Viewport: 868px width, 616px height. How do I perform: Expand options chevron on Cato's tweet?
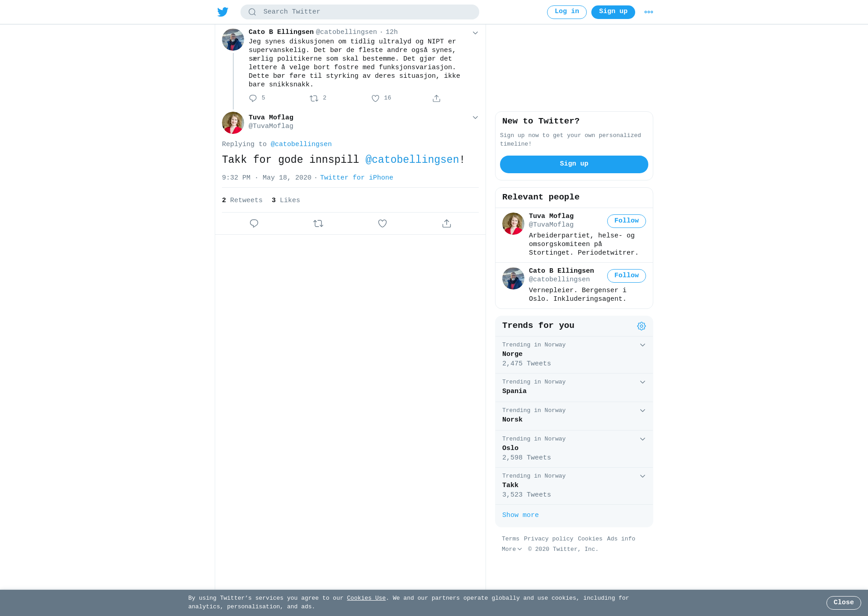475,33
